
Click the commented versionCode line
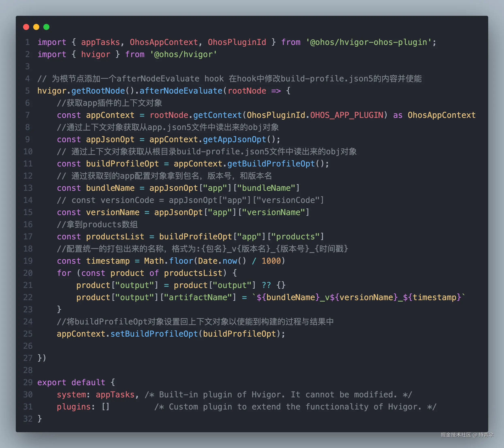coord(190,200)
